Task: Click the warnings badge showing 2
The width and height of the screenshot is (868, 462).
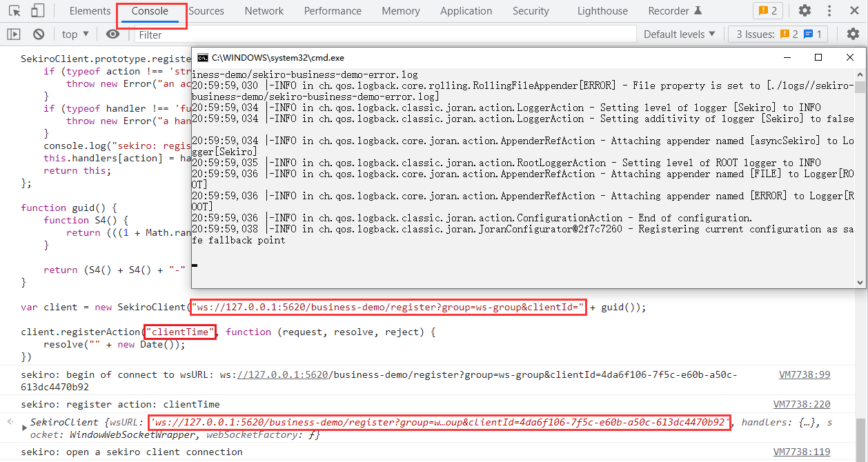Action: [768, 11]
